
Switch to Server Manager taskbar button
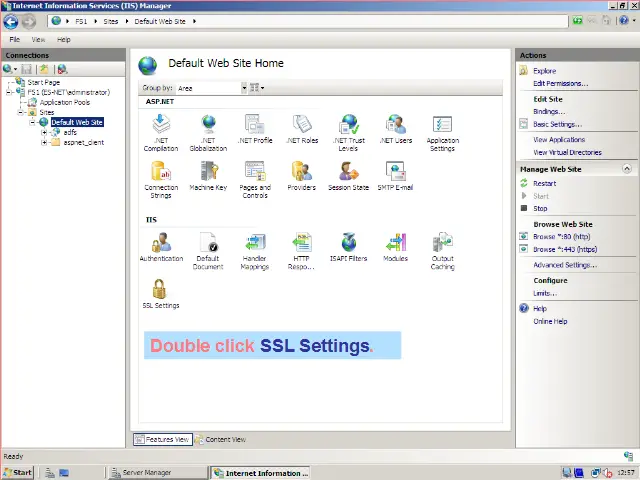click(x=157, y=473)
